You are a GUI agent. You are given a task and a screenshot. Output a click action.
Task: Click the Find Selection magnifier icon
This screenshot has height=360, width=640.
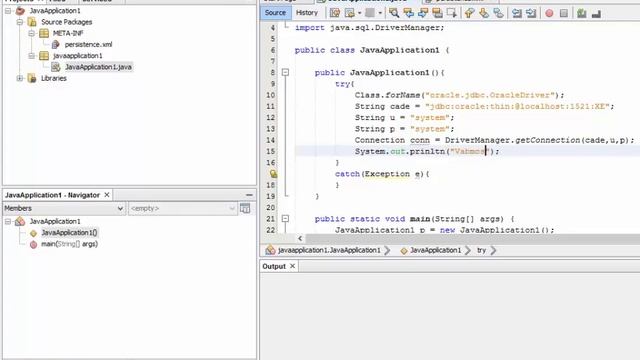coord(394,13)
